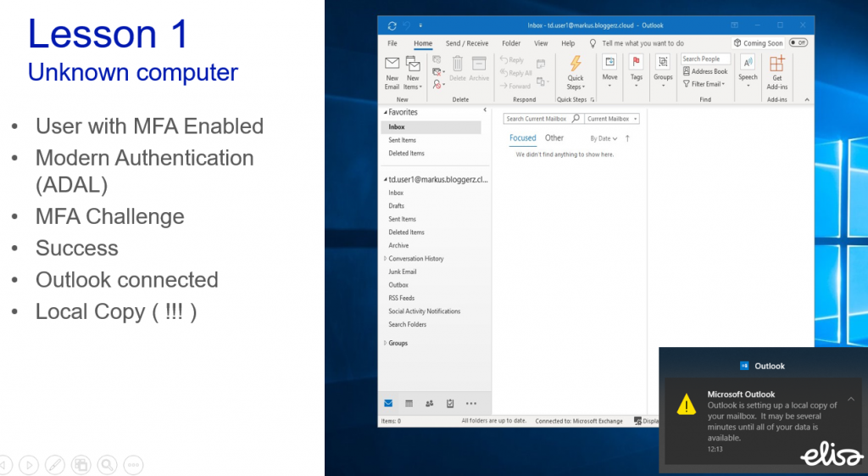Open the Search Folders item

(x=408, y=325)
